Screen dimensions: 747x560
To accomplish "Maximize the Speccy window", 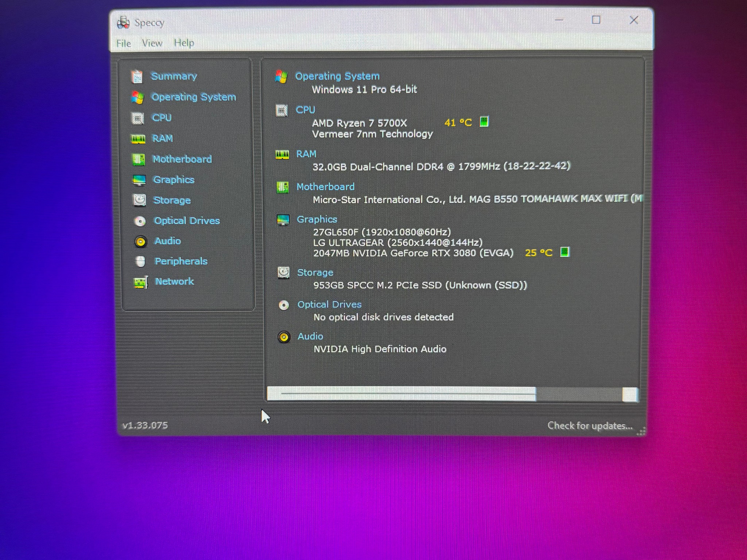I will [596, 20].
